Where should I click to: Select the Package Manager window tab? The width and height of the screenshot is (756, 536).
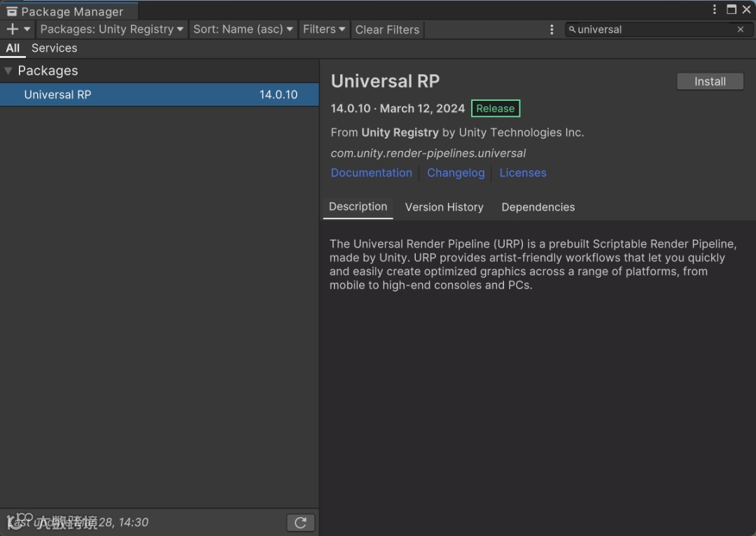point(69,11)
